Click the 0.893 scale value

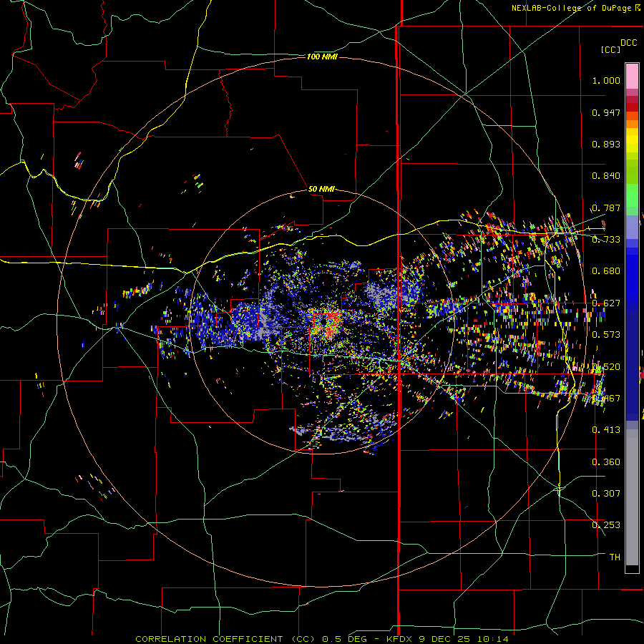(606, 144)
